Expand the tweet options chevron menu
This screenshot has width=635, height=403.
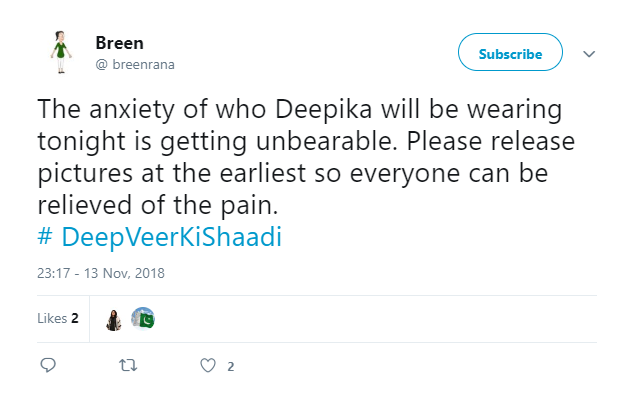(x=589, y=54)
